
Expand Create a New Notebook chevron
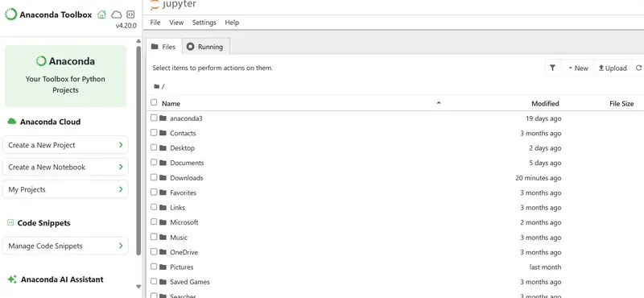121,167
